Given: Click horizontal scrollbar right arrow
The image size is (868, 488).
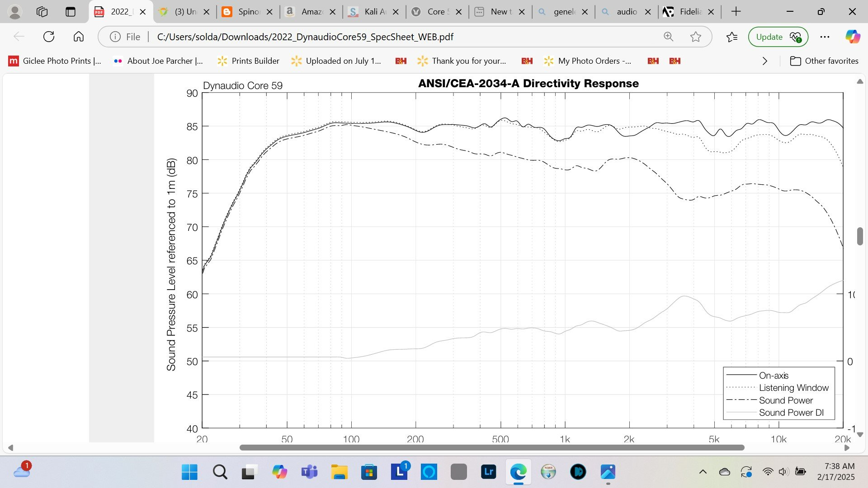Looking at the screenshot, I should 847,447.
